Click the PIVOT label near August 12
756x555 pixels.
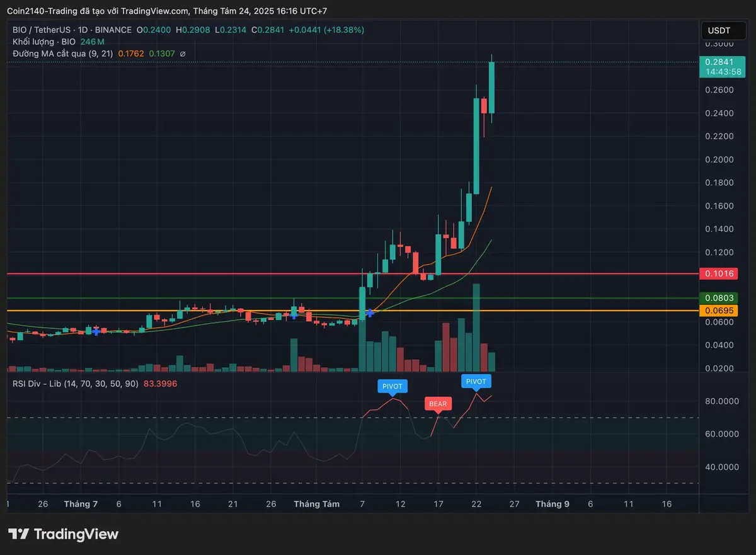pos(392,386)
